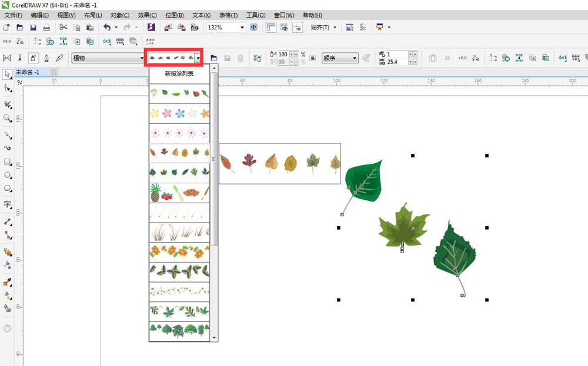
Task: Select the Crop tool
Action: point(8,104)
